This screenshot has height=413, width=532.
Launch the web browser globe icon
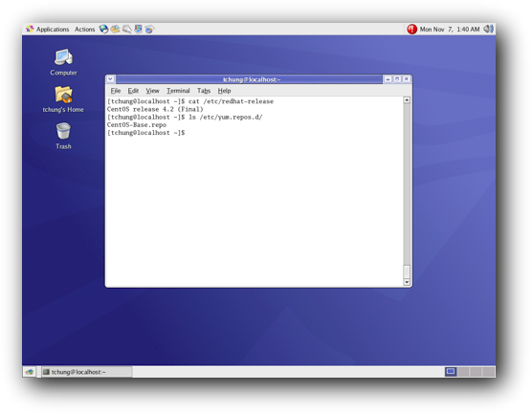tap(104, 30)
